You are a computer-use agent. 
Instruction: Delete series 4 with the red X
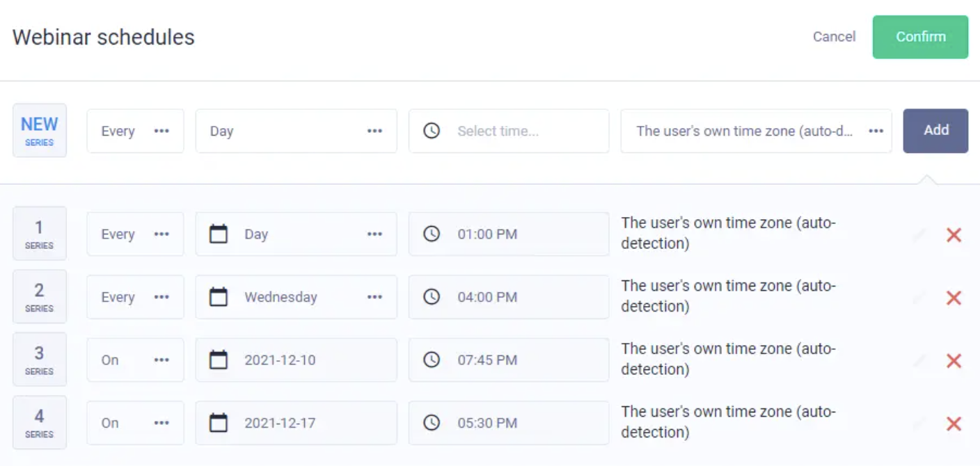pos(954,424)
